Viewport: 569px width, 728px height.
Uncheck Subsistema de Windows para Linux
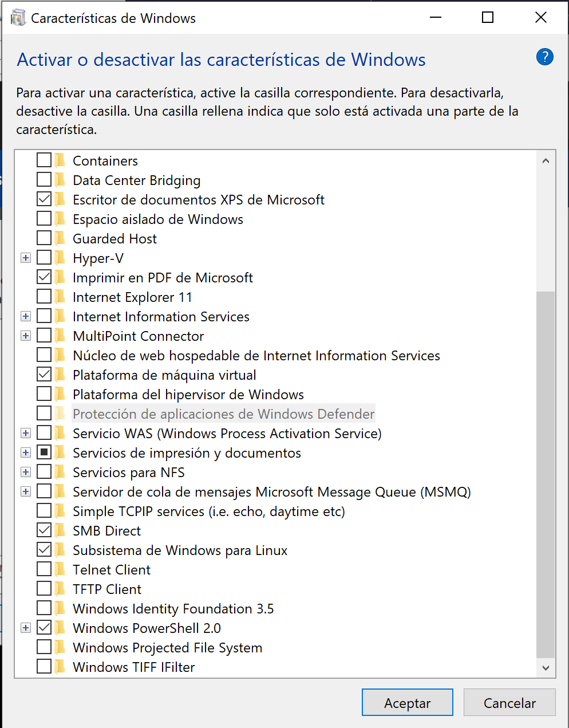tap(44, 549)
